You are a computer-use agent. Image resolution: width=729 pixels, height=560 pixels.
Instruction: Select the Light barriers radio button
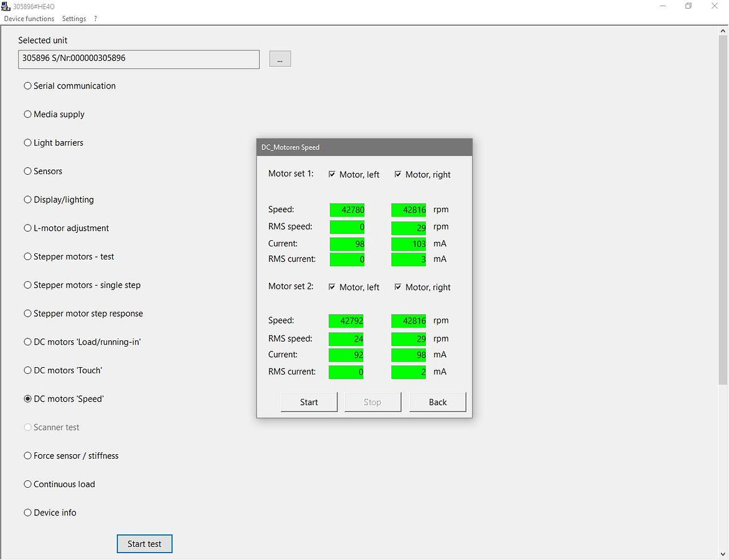[28, 143]
